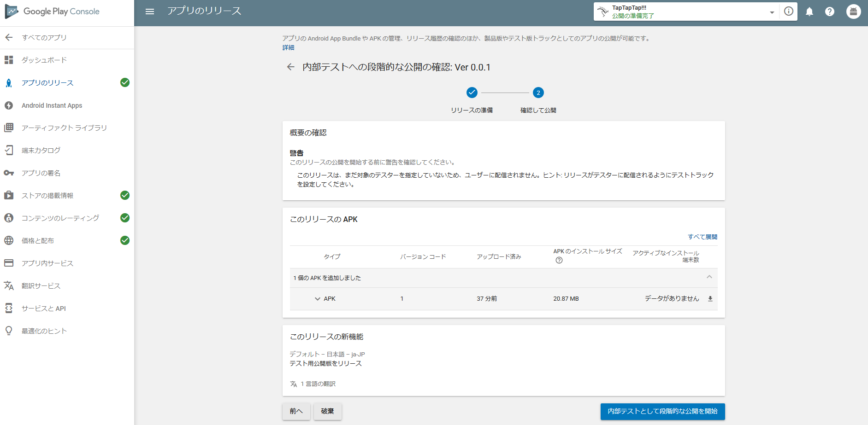This screenshot has width=868, height=425.
Task: Open コンテンツのレーティング page
Action: (x=60, y=218)
